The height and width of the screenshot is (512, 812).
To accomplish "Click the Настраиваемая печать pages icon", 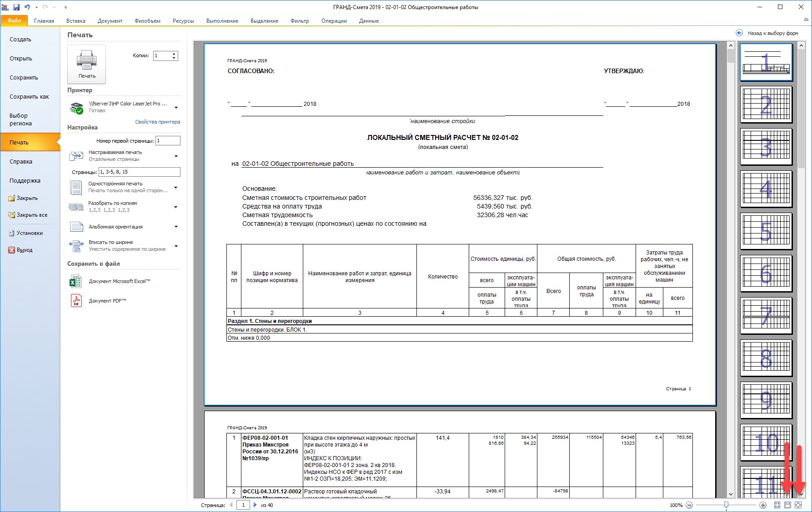I will [76, 156].
